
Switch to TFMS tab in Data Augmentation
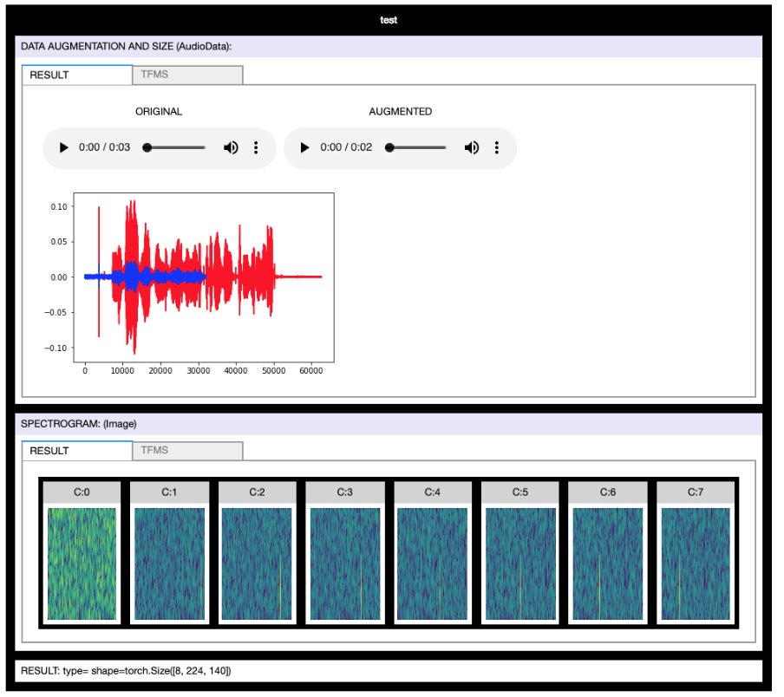[187, 75]
